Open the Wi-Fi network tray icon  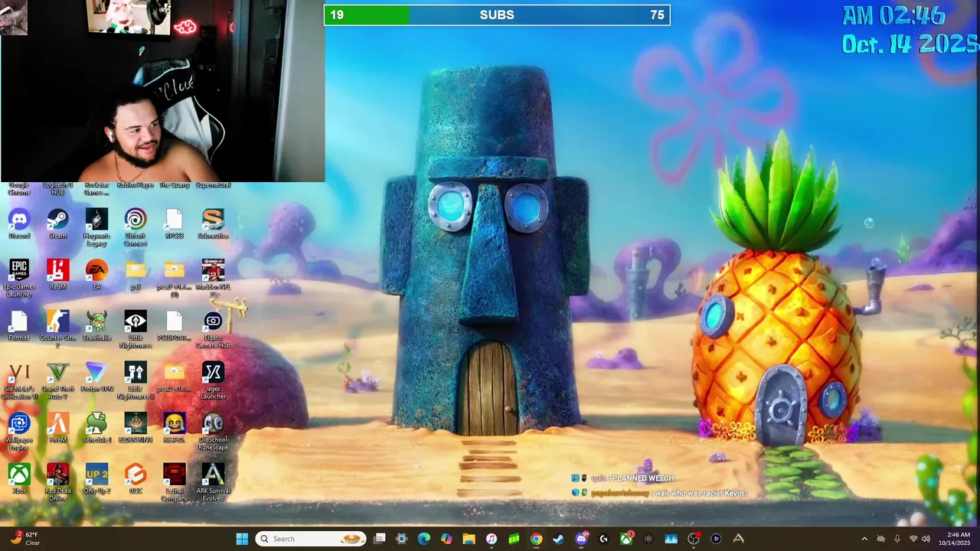click(913, 539)
